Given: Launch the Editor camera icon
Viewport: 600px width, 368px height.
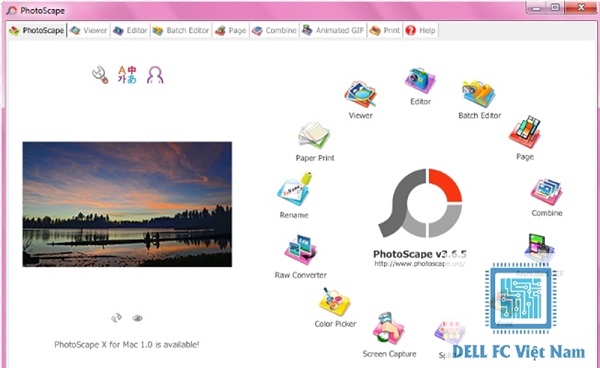Looking at the screenshot, I should click(420, 80).
